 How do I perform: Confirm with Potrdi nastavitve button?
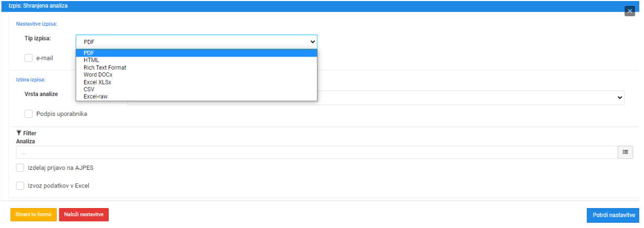pyautogui.click(x=614, y=215)
